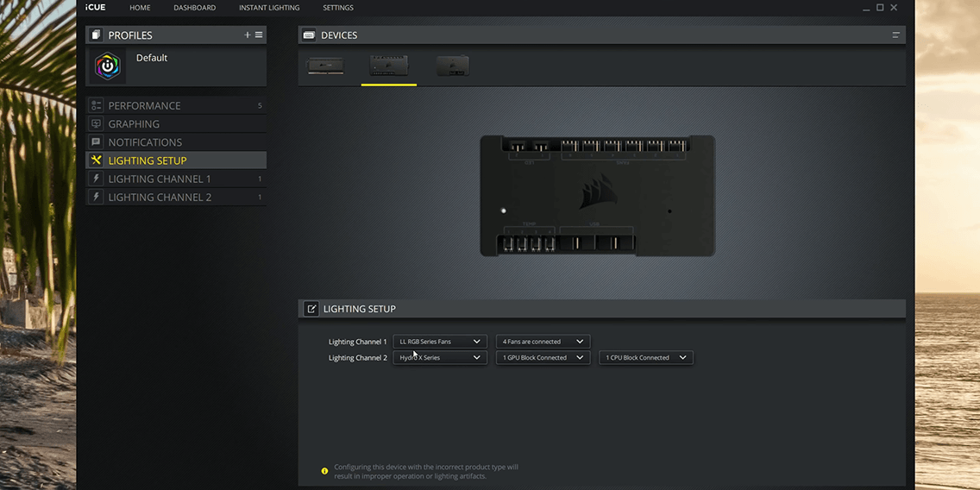Click the Graphing monitor icon
This screenshot has height=490, width=980.
pyautogui.click(x=96, y=123)
